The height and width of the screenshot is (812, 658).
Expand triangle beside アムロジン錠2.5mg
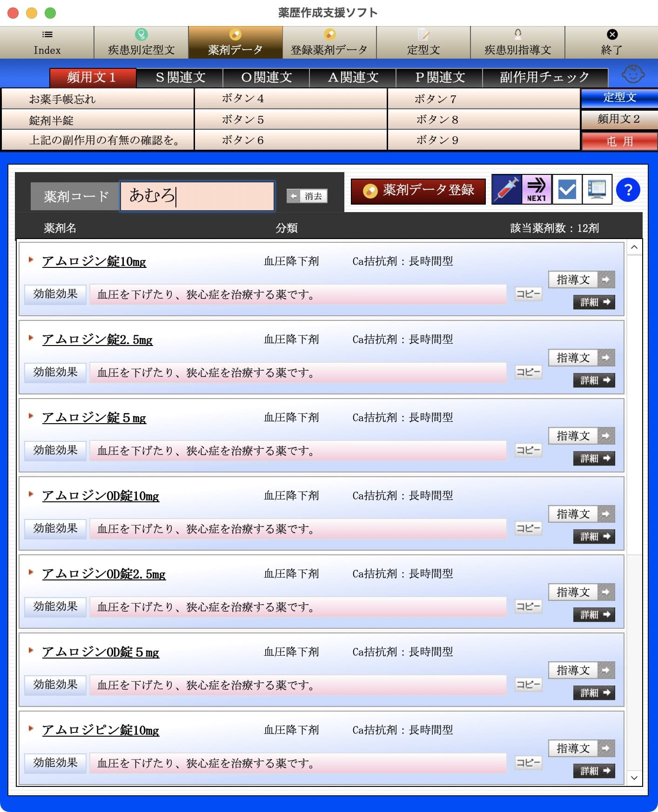(31, 338)
